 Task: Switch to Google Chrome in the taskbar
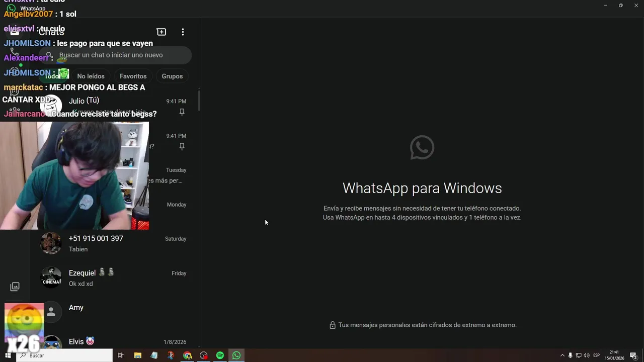[x=187, y=355]
